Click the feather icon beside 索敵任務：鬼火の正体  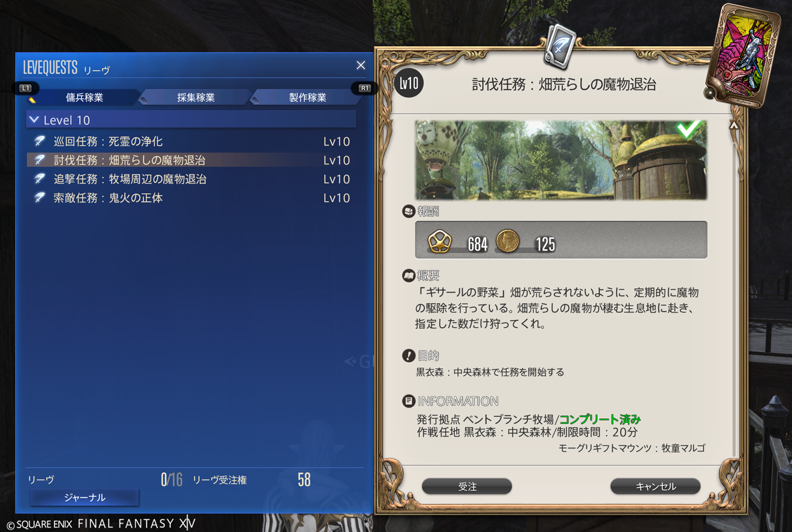[40, 197]
